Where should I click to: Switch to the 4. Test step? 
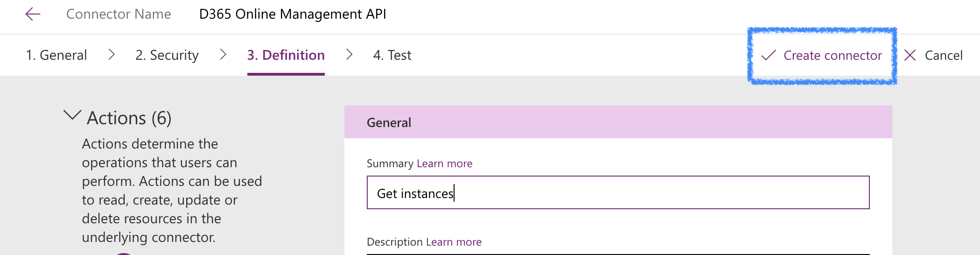coord(392,55)
